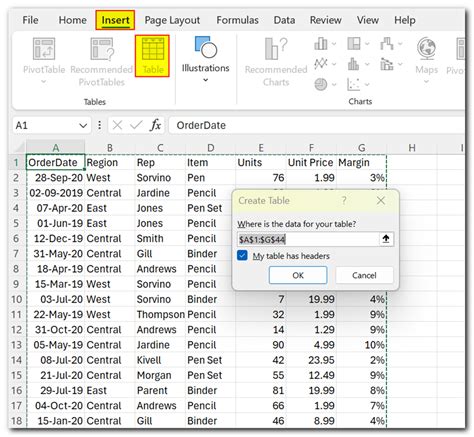The image size is (474, 437).
Task: Insert a hierarchy treemap chart
Action: pyautogui.click(x=354, y=43)
